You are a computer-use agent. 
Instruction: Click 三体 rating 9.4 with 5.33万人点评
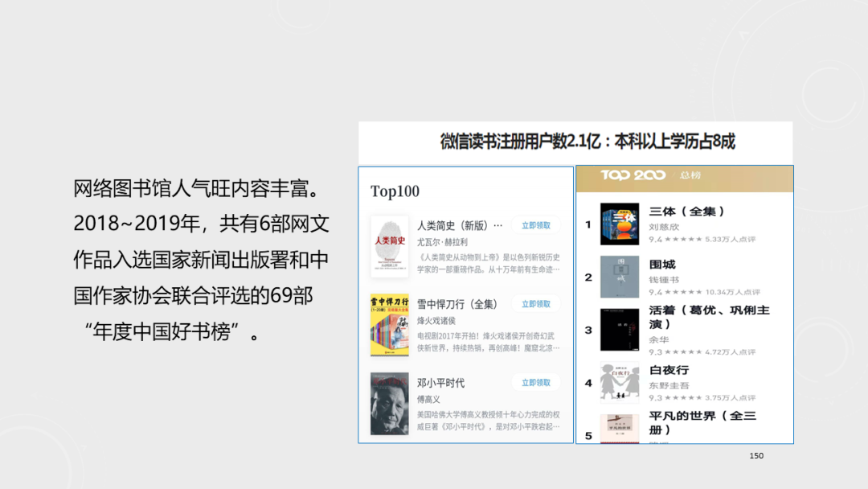(x=702, y=239)
